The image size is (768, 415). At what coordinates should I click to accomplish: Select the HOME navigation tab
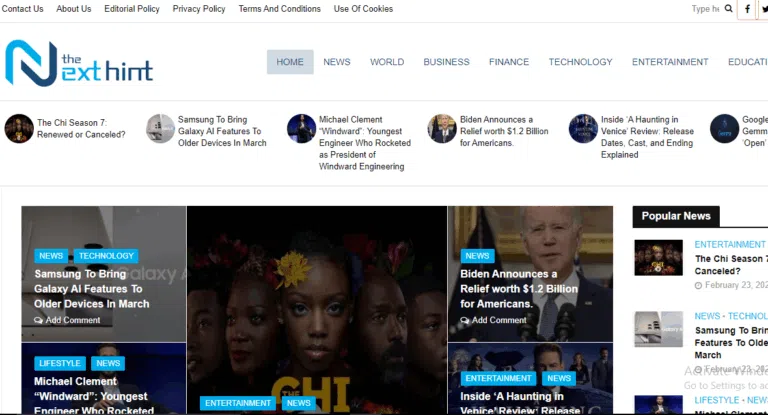click(x=290, y=62)
